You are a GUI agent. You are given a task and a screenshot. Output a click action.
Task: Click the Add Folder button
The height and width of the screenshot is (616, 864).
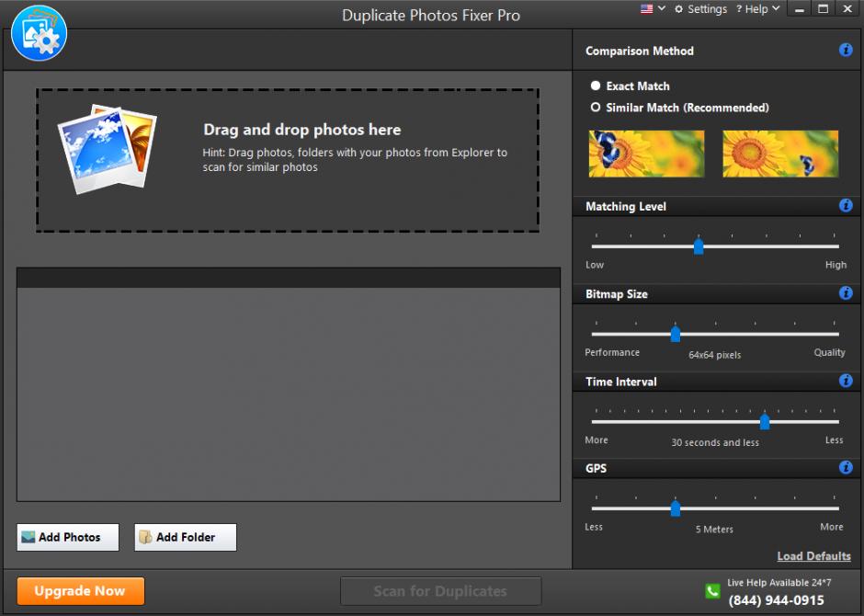point(185,537)
